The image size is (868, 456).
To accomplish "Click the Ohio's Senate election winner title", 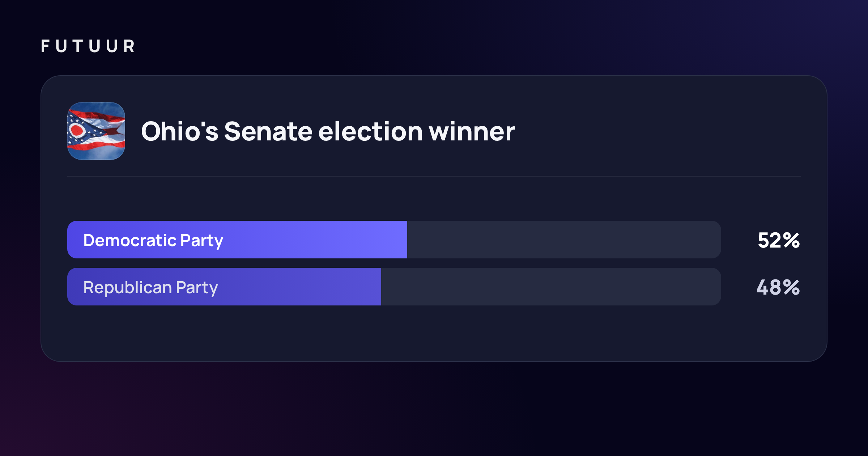I will click(x=328, y=131).
